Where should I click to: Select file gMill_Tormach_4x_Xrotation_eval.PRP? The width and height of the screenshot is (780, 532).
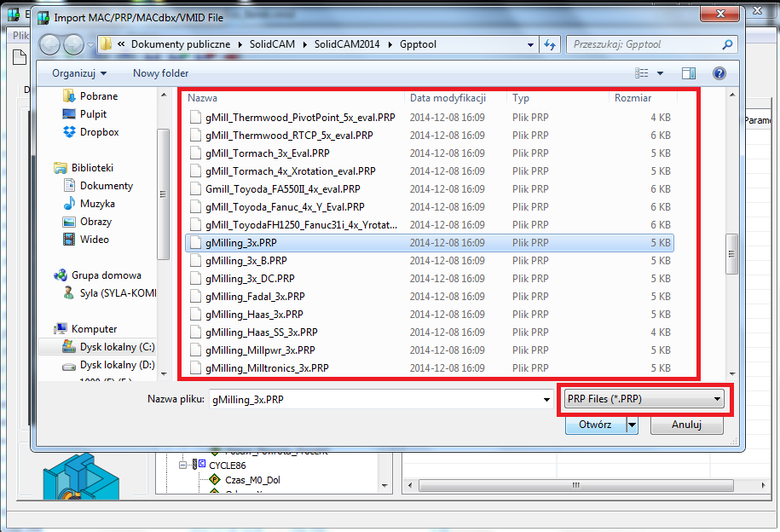(x=290, y=171)
